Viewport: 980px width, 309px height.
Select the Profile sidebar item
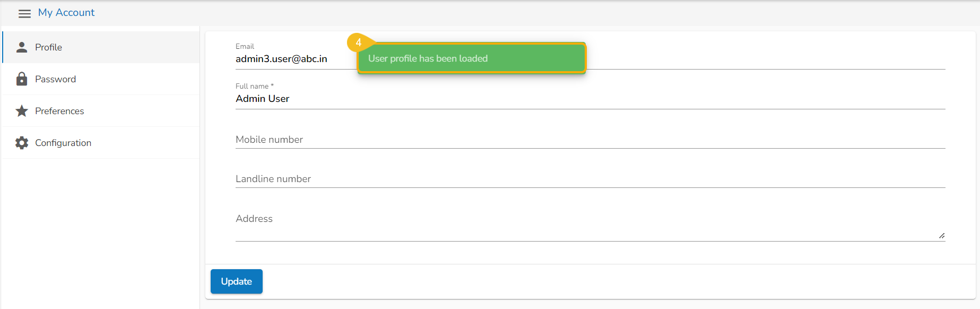(48, 47)
